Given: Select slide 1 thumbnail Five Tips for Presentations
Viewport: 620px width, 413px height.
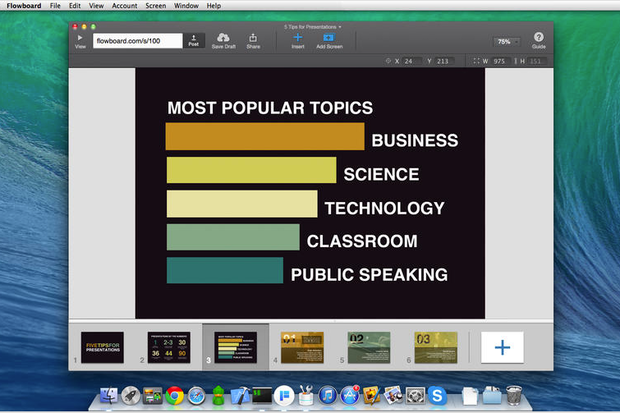Looking at the screenshot, I should [102, 347].
